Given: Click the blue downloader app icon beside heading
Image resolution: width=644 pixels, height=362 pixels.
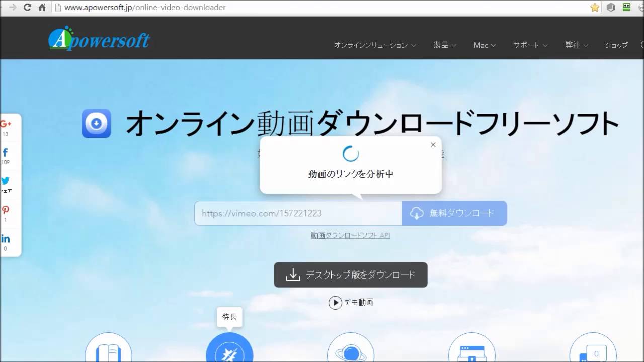Looking at the screenshot, I should 96,124.
